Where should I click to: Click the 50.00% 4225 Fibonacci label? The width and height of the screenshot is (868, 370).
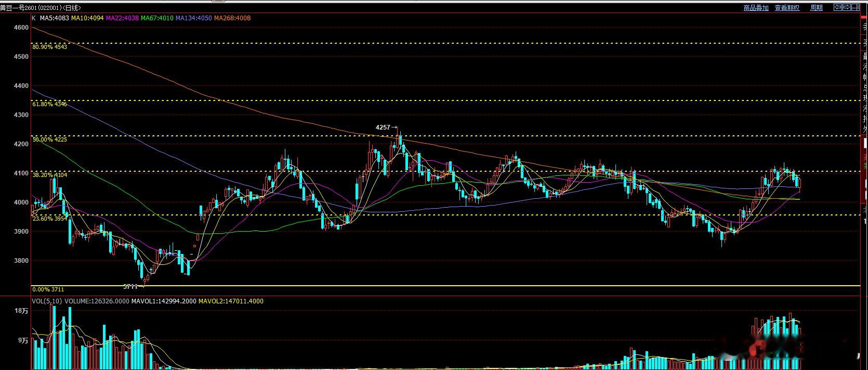pyautogui.click(x=49, y=139)
